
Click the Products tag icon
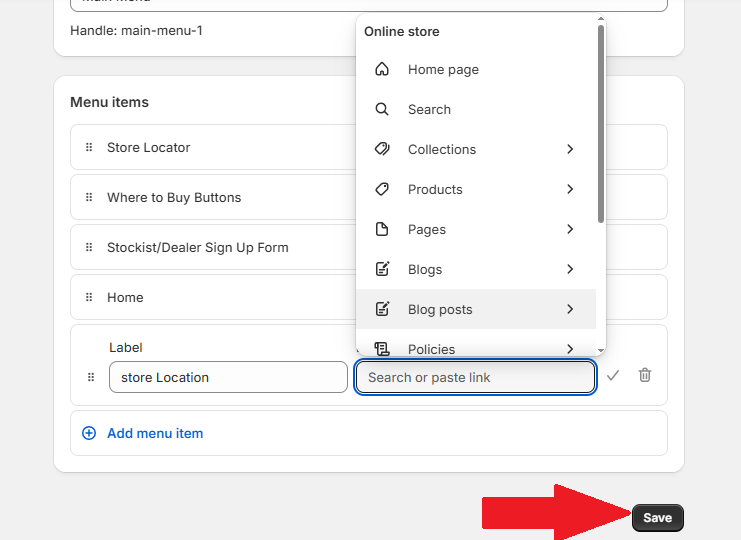pyautogui.click(x=381, y=189)
